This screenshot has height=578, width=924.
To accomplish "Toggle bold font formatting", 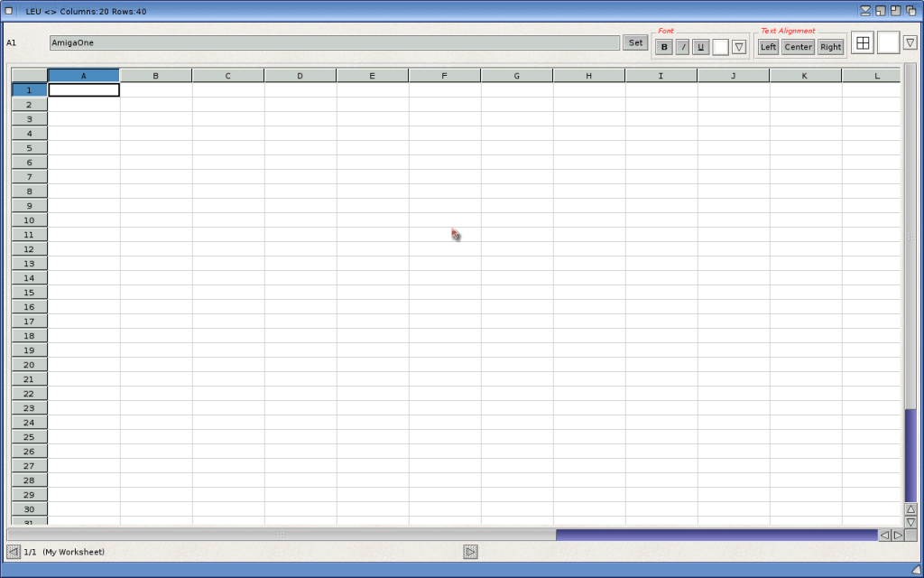I will (664, 47).
